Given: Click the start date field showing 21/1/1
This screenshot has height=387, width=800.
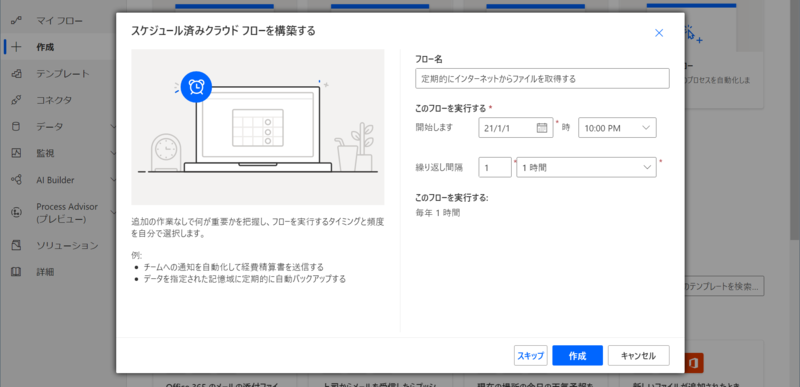Looking at the screenshot, I should [516, 128].
